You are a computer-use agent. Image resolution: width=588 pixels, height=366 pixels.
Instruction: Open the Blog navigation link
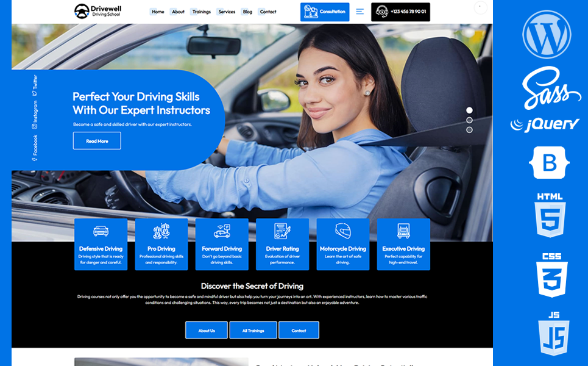coord(247,12)
